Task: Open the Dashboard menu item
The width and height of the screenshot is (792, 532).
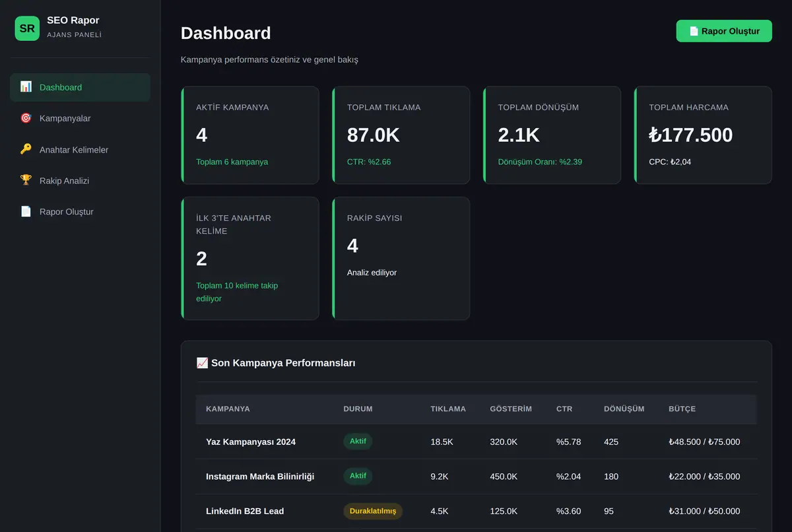Action: tap(80, 87)
